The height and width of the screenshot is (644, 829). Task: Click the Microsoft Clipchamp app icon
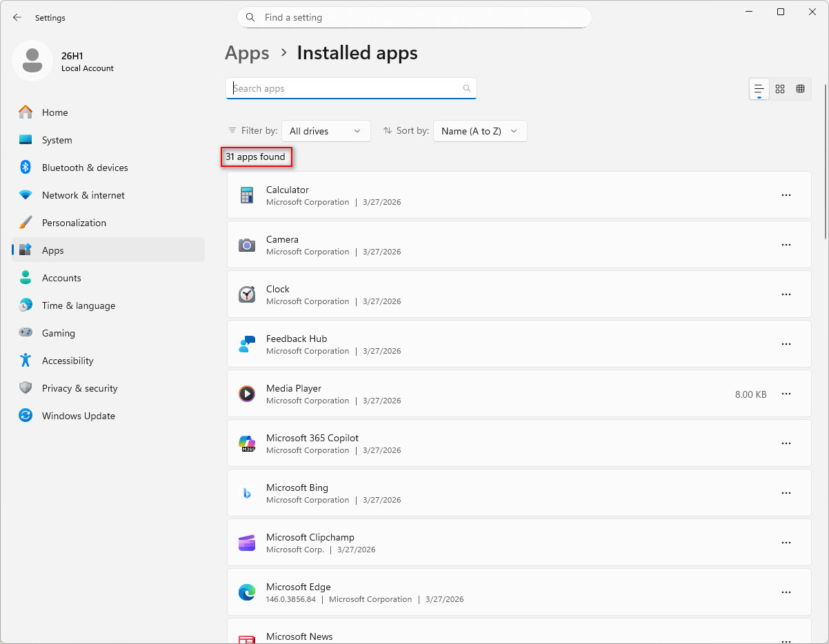(247, 543)
